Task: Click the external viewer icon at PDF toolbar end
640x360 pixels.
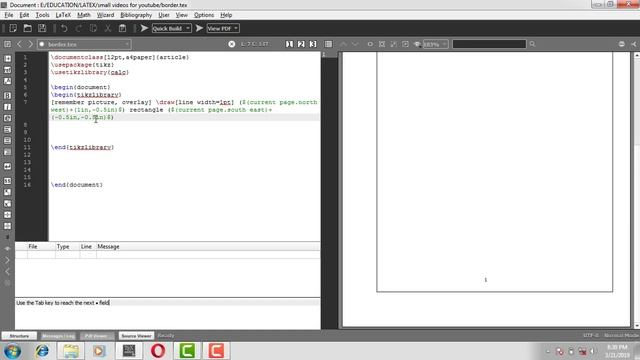Action: 634,44
